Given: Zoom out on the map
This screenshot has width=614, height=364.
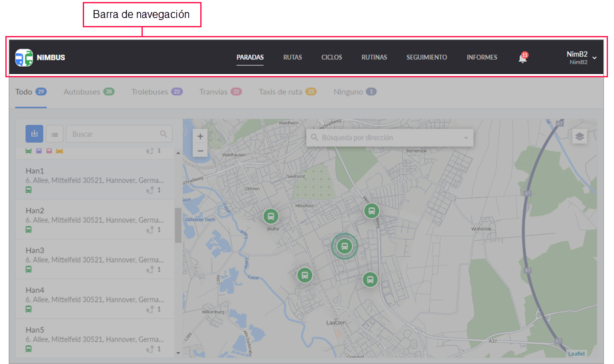Looking at the screenshot, I should pyautogui.click(x=200, y=151).
